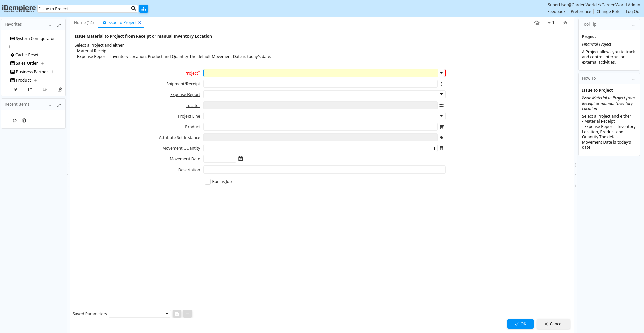This screenshot has height=333, width=644.
Task: Click the Attribute Set Instance tag icon
Action: tap(441, 137)
